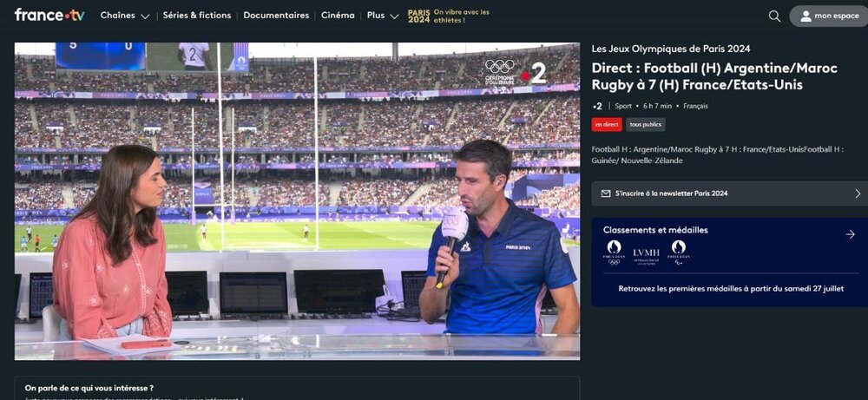
Task: Select Cinéma in the top navigation
Action: tap(338, 16)
